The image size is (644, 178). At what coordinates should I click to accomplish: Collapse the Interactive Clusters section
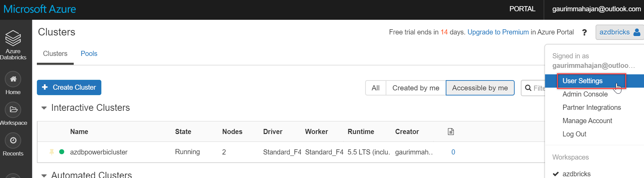point(44,108)
